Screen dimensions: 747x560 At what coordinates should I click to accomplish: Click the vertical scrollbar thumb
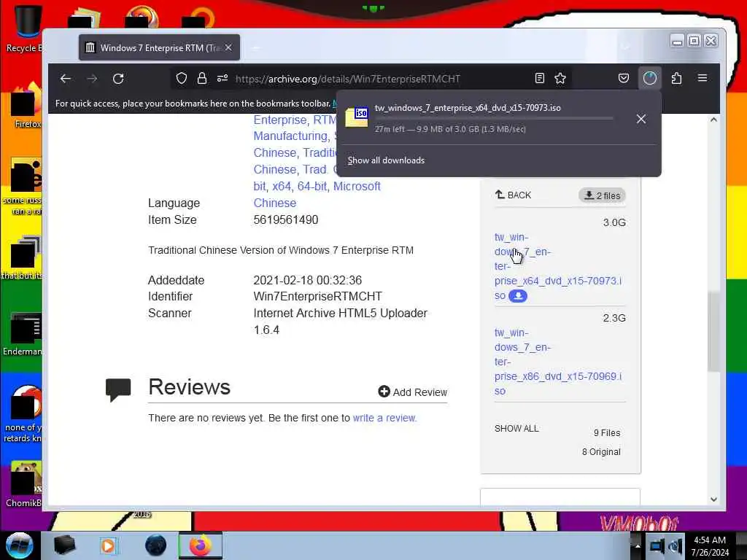point(713,331)
